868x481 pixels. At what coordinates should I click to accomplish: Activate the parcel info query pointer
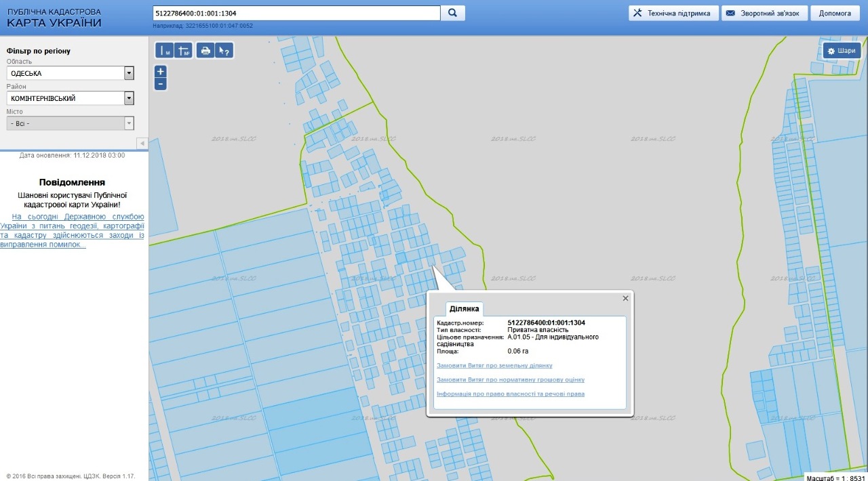click(224, 50)
